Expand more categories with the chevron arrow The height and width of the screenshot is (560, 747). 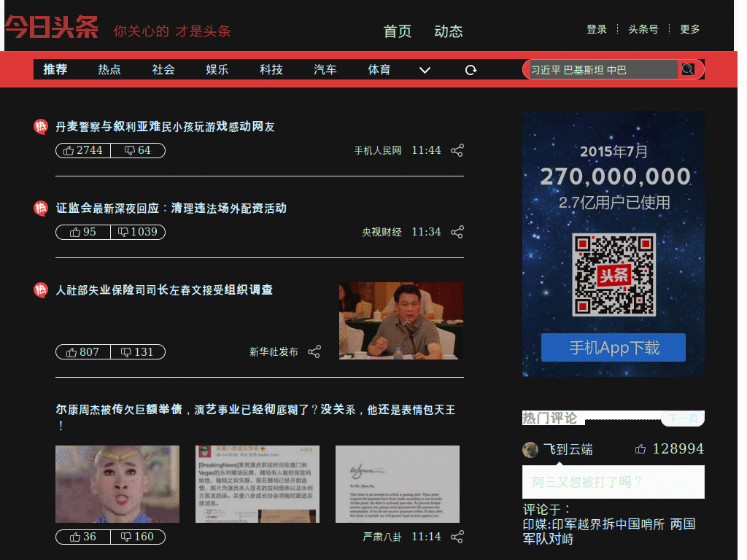[425, 70]
